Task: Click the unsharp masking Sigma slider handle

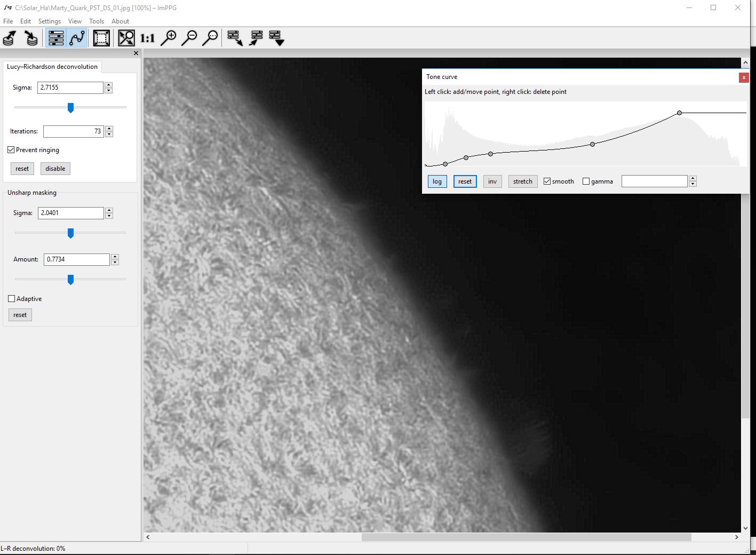Action: tap(70, 233)
